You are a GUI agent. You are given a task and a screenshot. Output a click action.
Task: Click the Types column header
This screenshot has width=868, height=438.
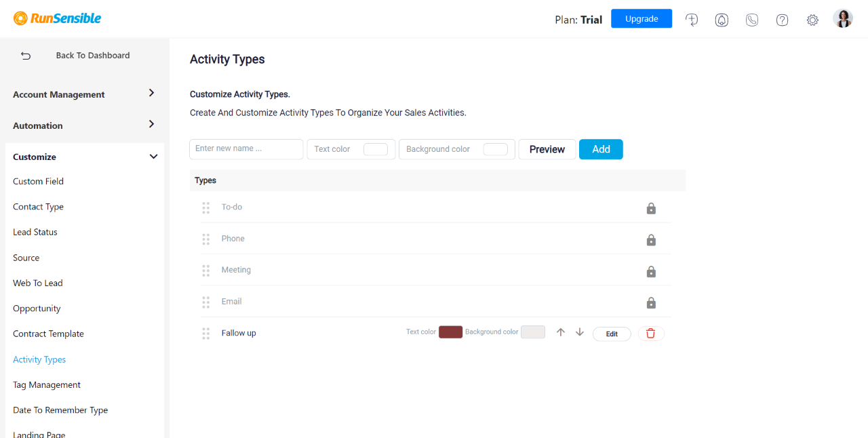[x=205, y=180]
